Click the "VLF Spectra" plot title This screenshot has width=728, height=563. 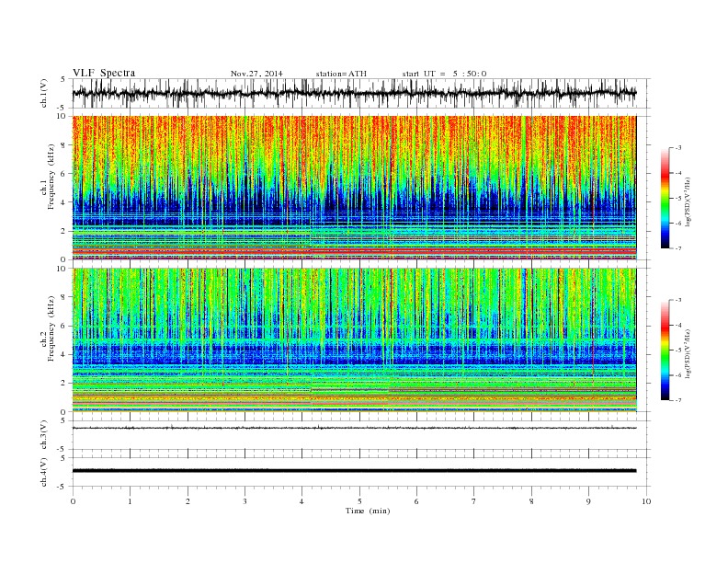point(104,73)
